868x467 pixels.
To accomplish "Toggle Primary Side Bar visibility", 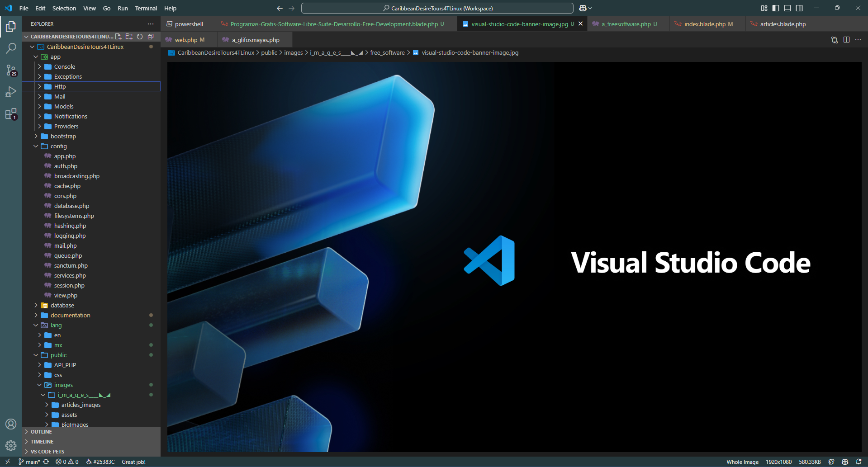I will tap(776, 8).
